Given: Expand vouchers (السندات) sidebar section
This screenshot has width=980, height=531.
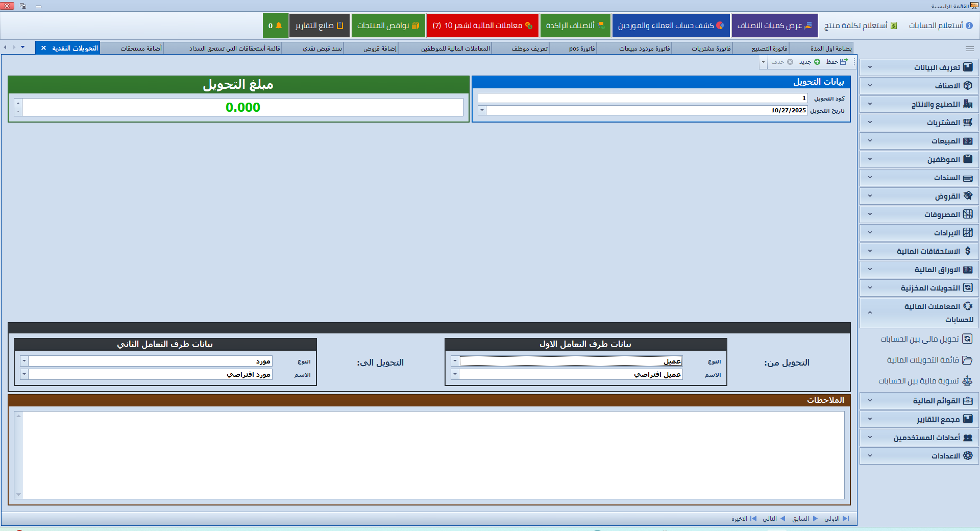Looking at the screenshot, I should pos(919,178).
